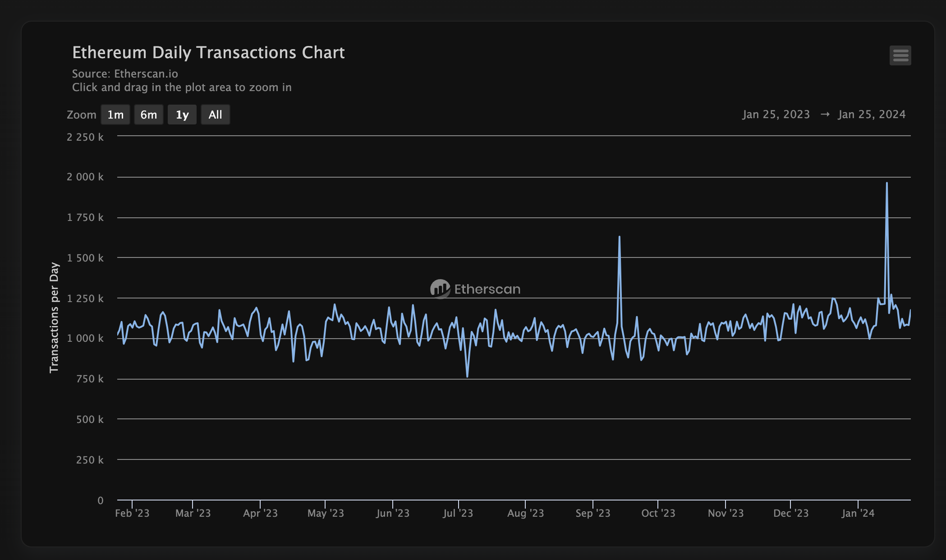Open the chart context menu hamburger icon
946x560 pixels.
point(900,55)
